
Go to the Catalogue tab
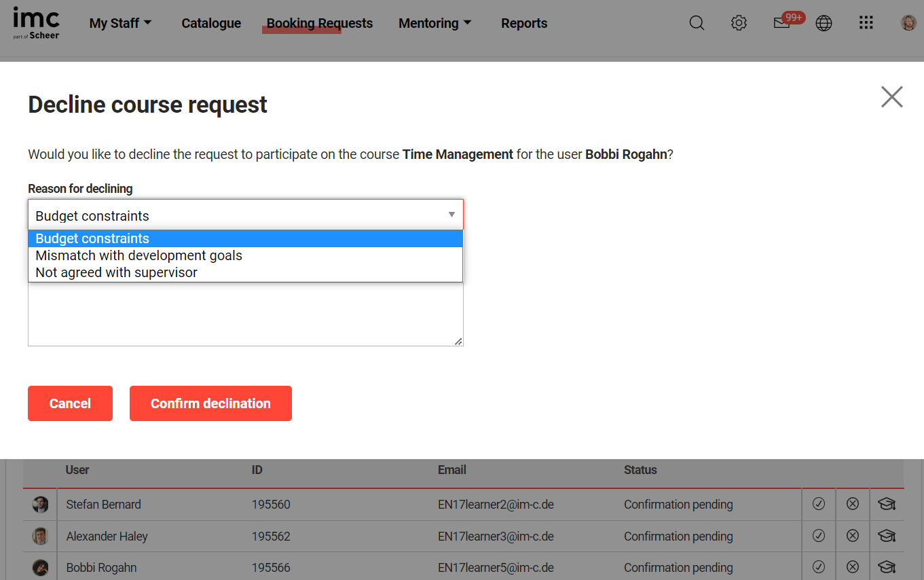[211, 23]
